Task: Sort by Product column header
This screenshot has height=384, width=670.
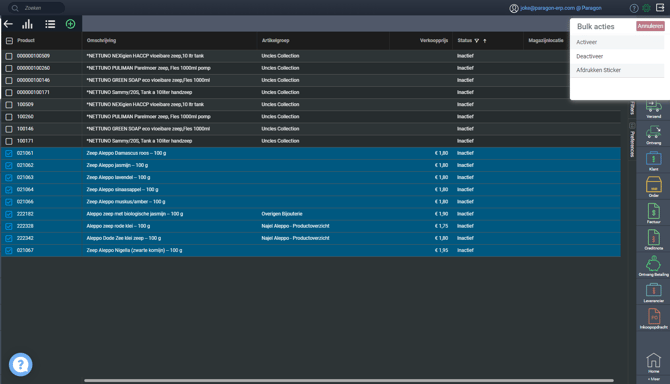Action: (26, 41)
